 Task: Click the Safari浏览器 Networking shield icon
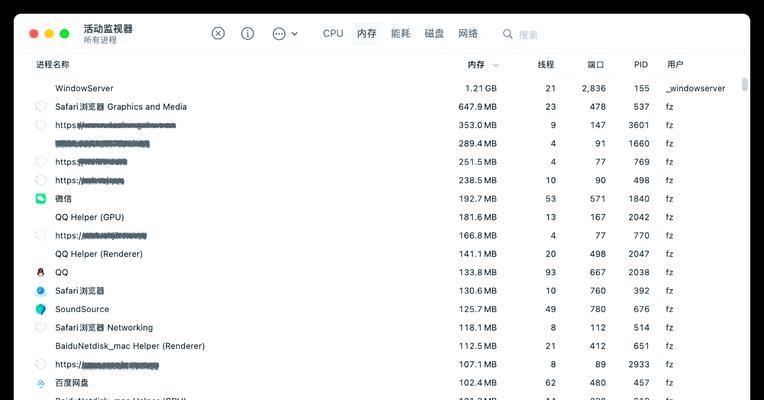coord(41,327)
